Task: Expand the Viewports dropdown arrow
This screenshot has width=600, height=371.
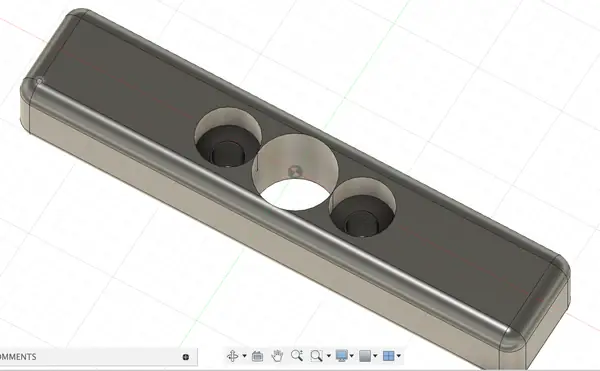Action: [x=399, y=356]
